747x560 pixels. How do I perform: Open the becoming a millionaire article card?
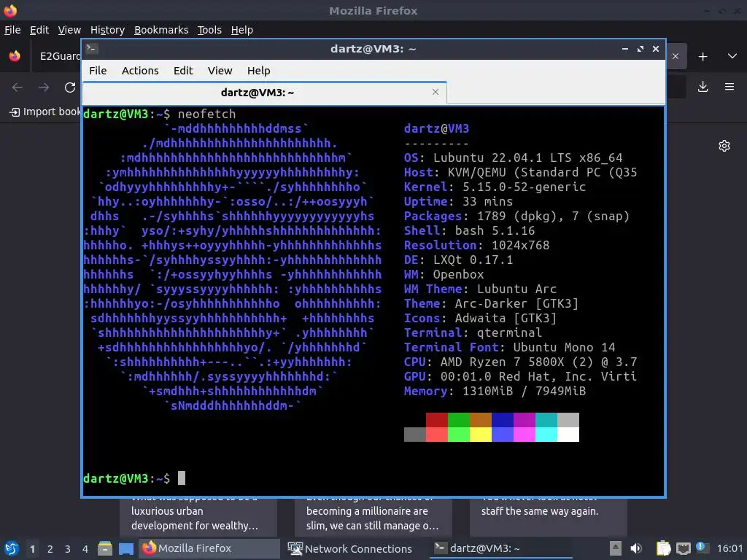373,517
